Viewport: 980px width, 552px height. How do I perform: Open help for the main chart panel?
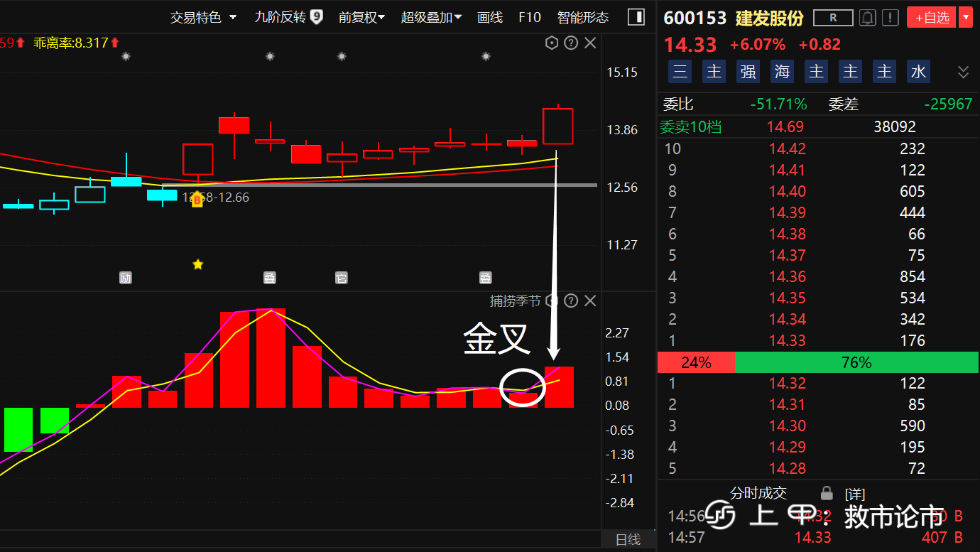[571, 43]
